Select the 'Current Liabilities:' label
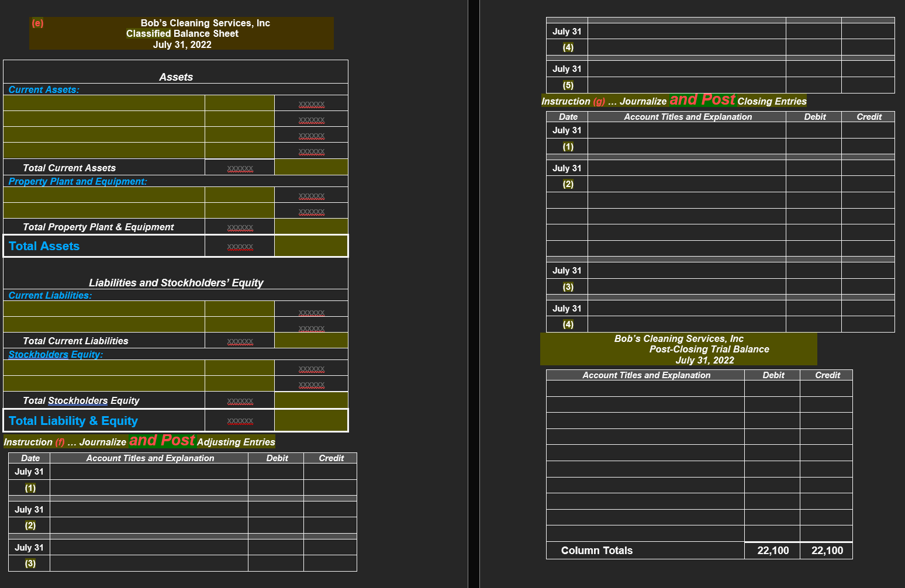 click(x=50, y=295)
